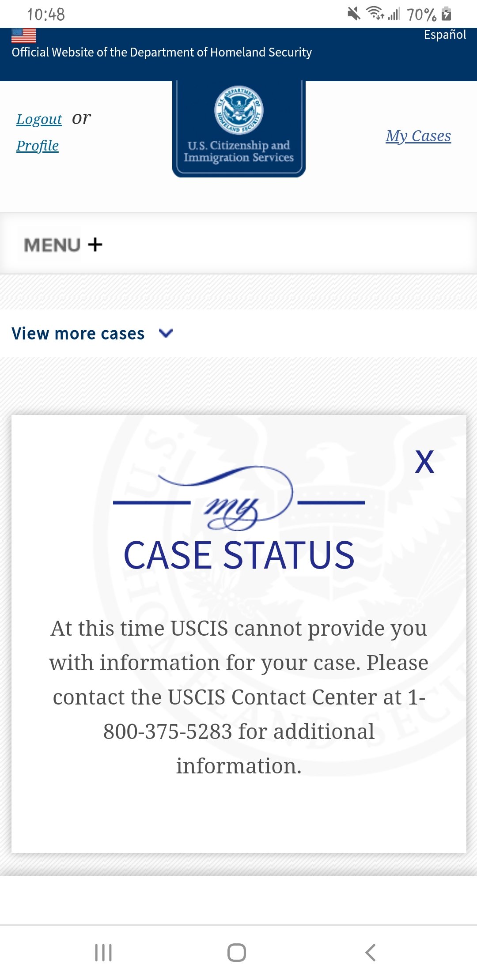
Task: Tap the Official Website of DHS banner text
Action: tap(162, 53)
